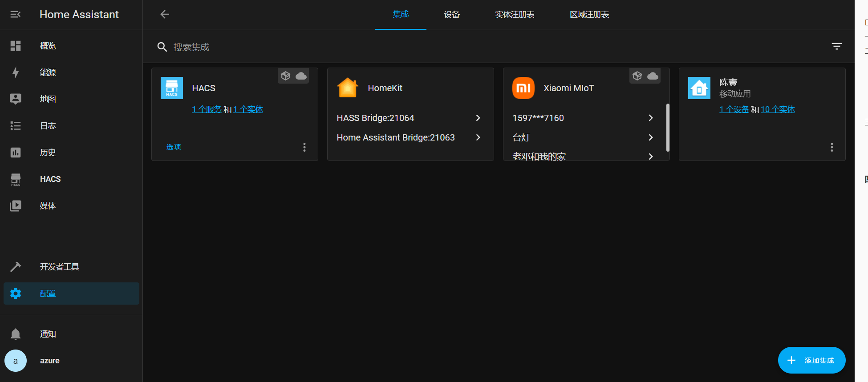Switch to the 集成 tab
The height and width of the screenshot is (382, 868).
(x=401, y=15)
